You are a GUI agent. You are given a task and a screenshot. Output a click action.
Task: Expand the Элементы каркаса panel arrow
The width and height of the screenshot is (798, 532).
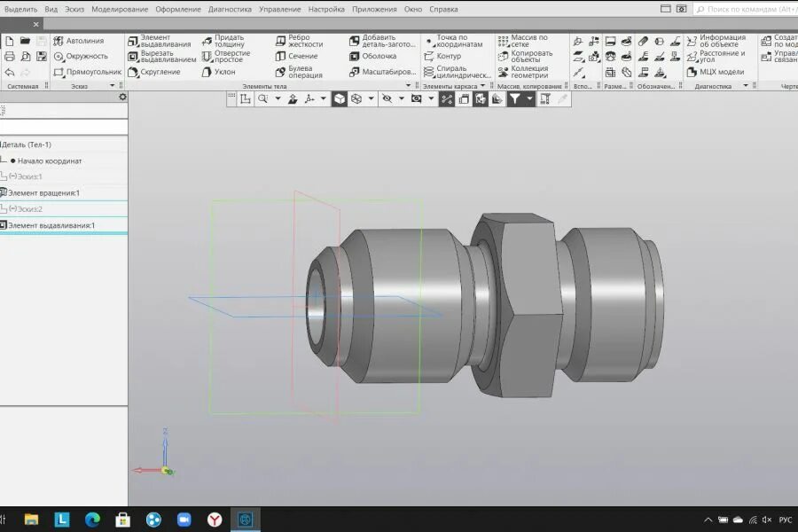point(482,85)
